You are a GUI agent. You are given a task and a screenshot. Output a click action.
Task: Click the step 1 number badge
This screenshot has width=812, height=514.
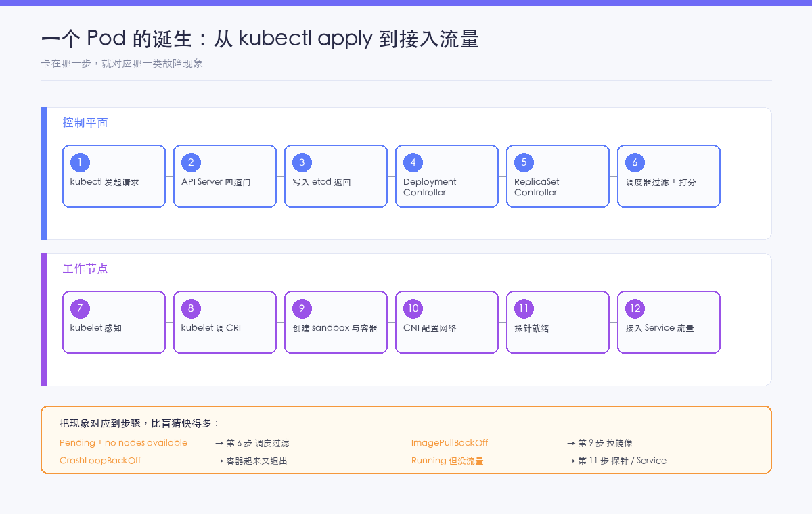click(x=80, y=162)
